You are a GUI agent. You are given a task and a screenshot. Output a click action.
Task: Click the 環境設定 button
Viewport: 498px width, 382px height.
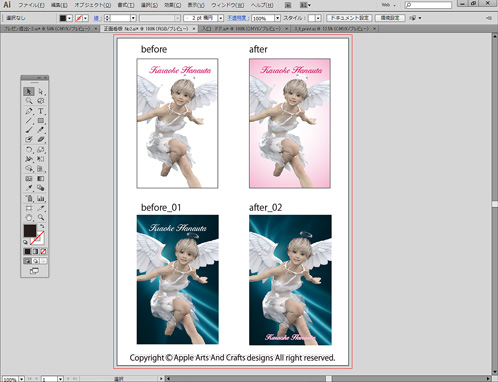pyautogui.click(x=390, y=18)
